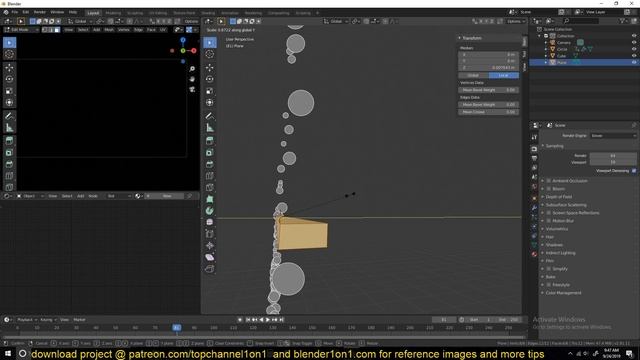Image resolution: width=640 pixels, height=360 pixels.
Task: Click current frame marker on timeline
Action: 177,327
